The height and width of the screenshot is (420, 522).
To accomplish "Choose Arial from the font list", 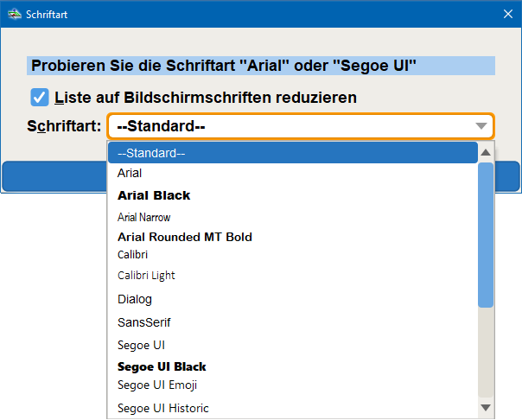I will click(x=292, y=174).
